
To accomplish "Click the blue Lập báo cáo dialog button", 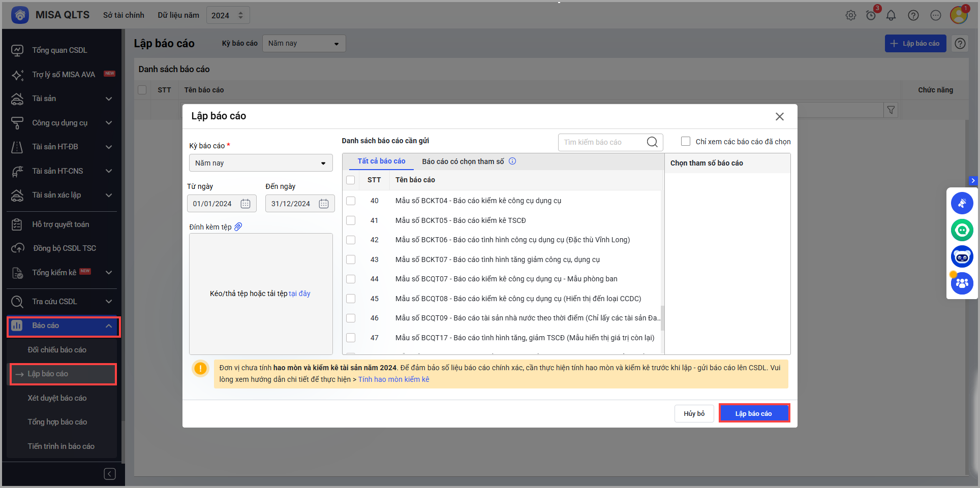I will click(x=754, y=413).
